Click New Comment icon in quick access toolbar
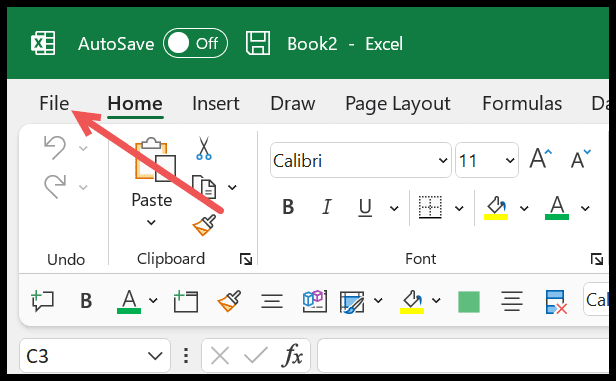Screen dimensions: 616x381 (x=42, y=301)
